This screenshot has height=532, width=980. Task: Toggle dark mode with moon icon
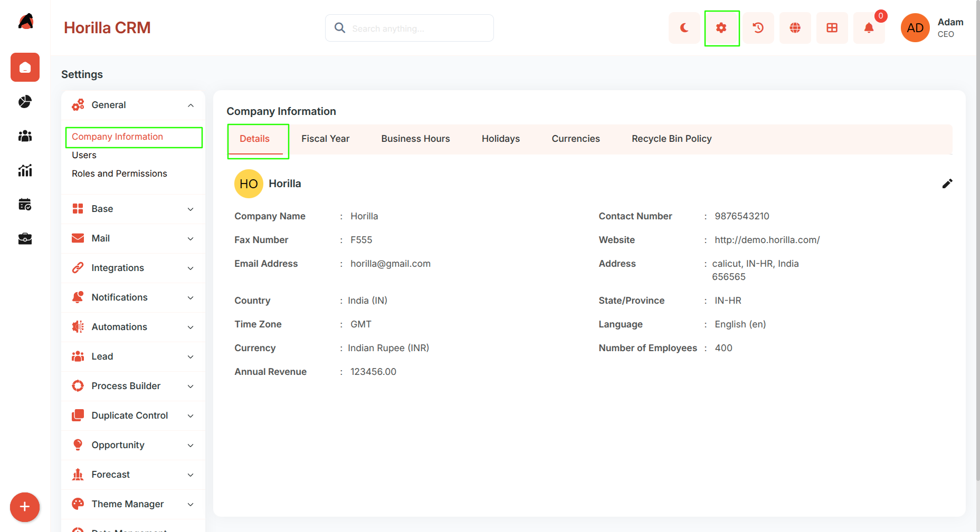tap(684, 28)
